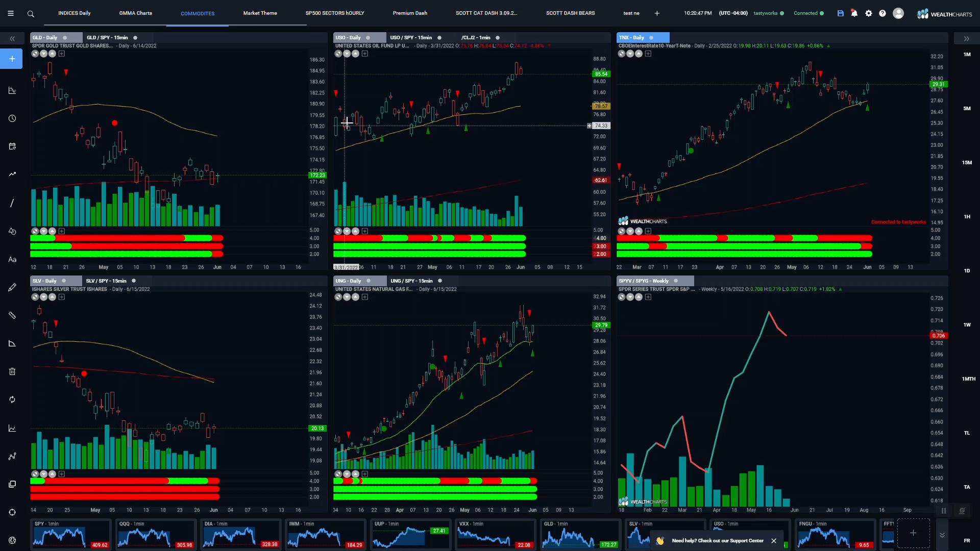Open the SPY - 1min mini chart
The width and height of the screenshot is (980, 551).
pyautogui.click(x=70, y=535)
